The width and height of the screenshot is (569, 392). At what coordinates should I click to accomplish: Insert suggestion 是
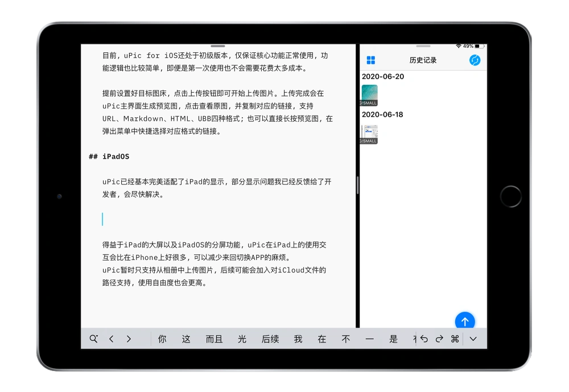point(394,339)
